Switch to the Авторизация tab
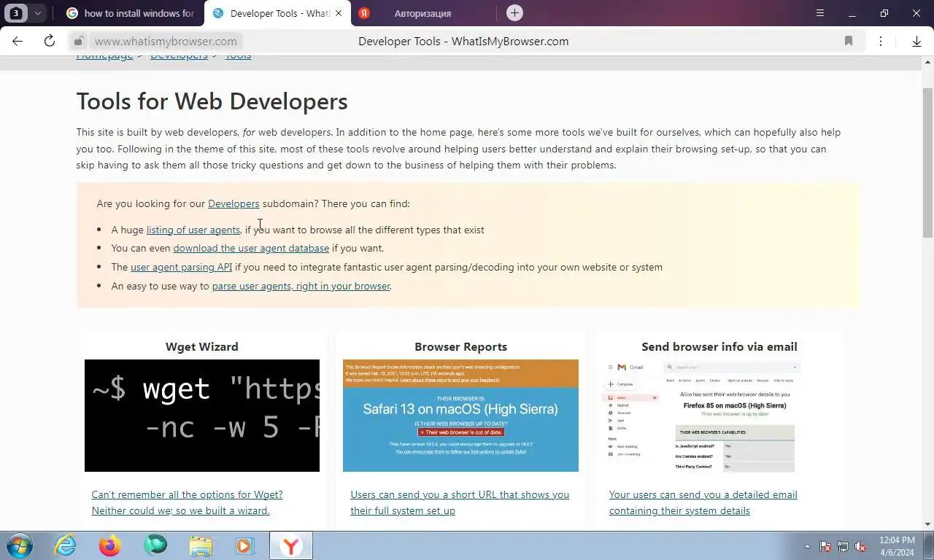 (422, 13)
